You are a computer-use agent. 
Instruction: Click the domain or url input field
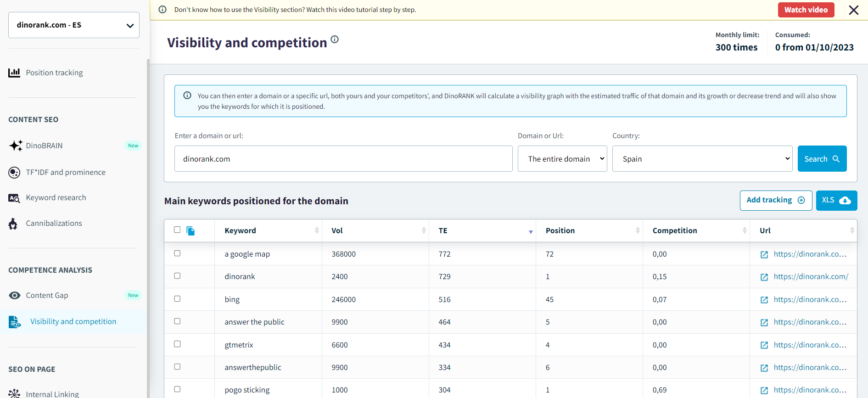343,159
